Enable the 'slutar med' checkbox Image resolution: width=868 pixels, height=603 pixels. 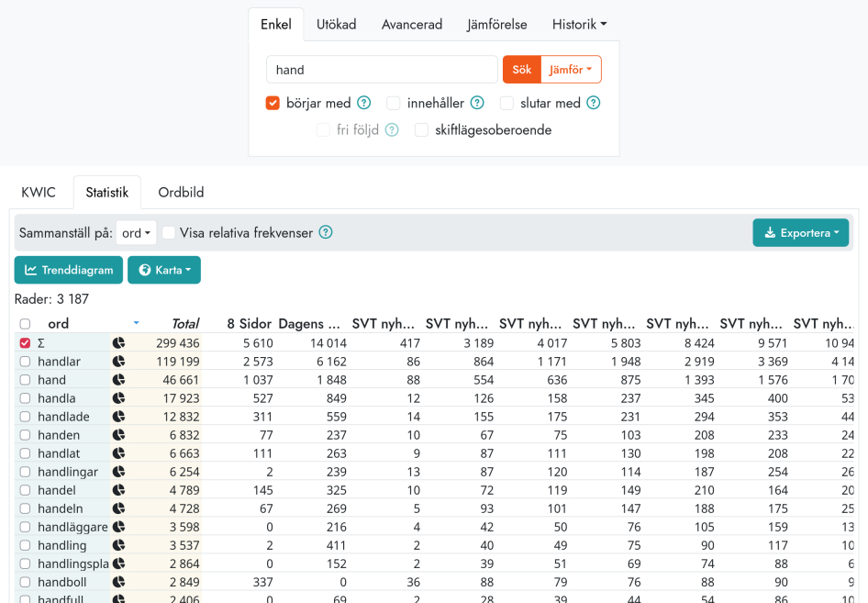coord(506,103)
